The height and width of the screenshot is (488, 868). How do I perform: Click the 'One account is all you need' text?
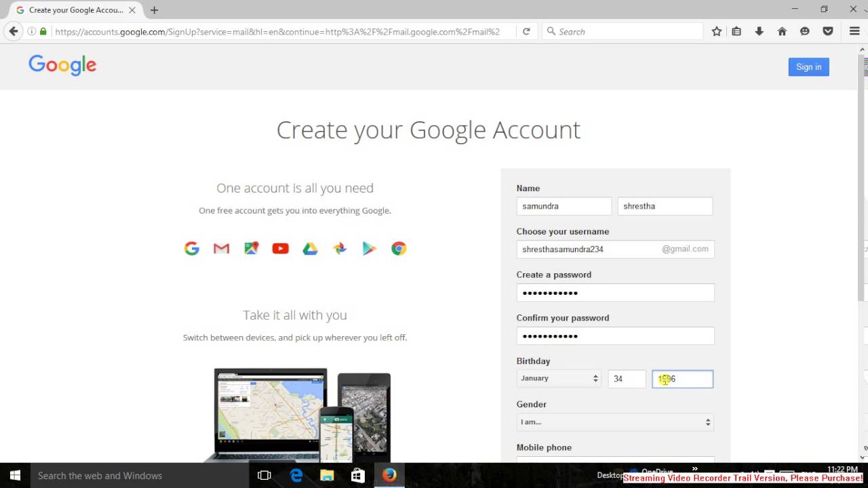[x=295, y=188]
